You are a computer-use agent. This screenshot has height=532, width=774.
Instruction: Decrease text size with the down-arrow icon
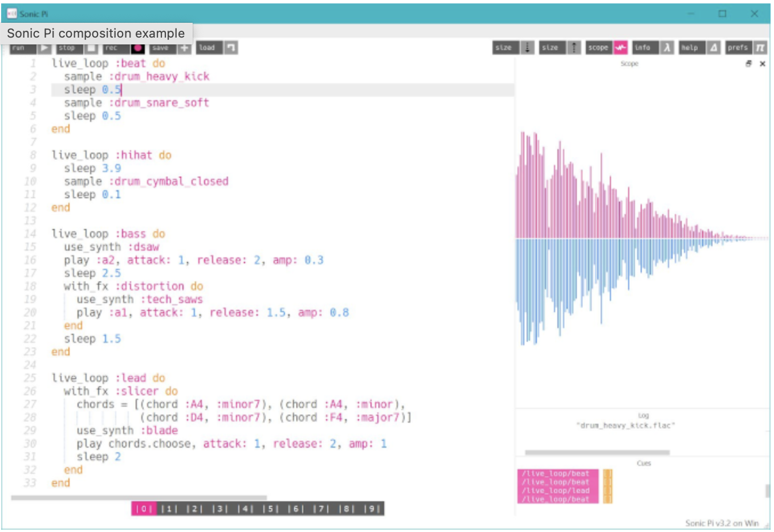click(x=528, y=48)
